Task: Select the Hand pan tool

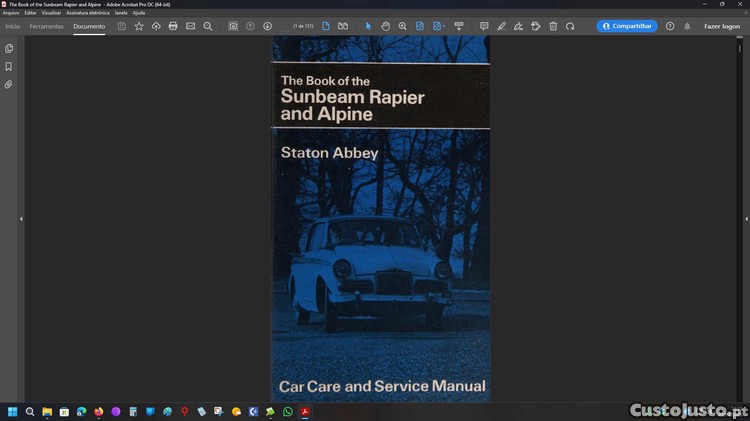Action: click(385, 26)
